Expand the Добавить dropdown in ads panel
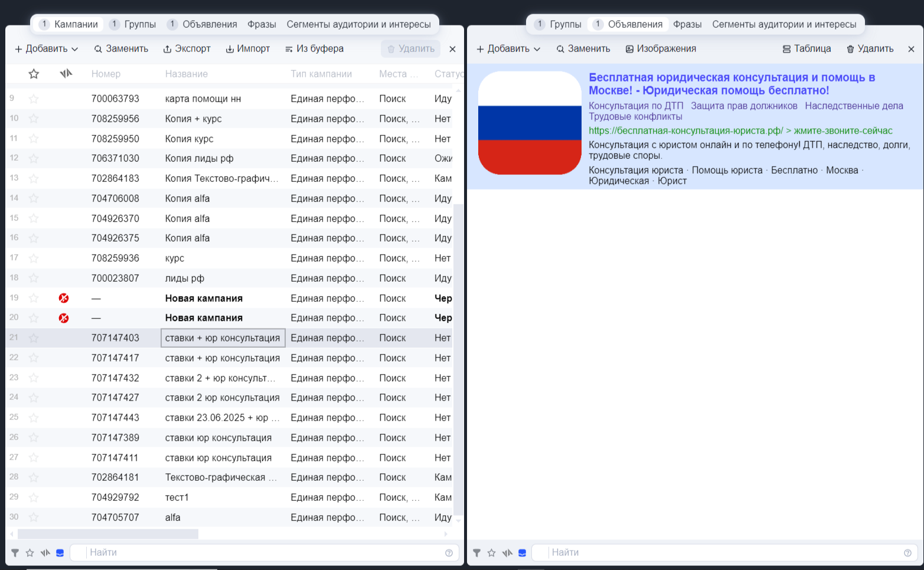The width and height of the screenshot is (924, 570). (508, 49)
